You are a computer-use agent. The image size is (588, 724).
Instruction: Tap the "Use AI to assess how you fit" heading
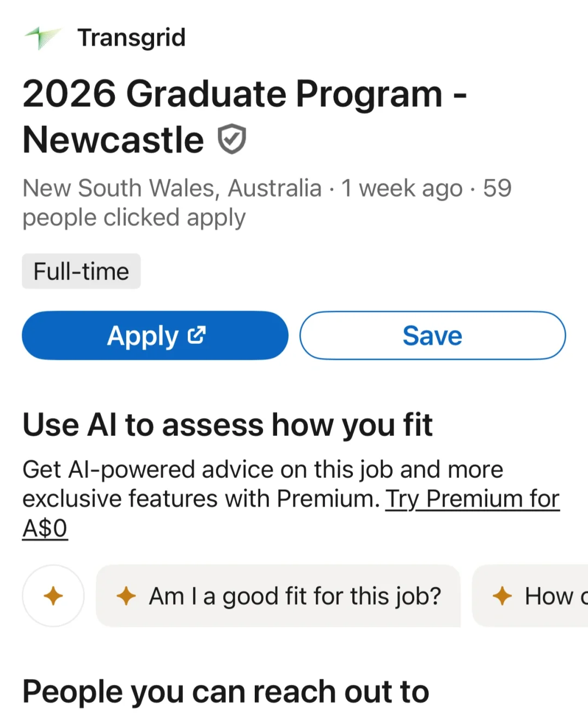tap(228, 425)
